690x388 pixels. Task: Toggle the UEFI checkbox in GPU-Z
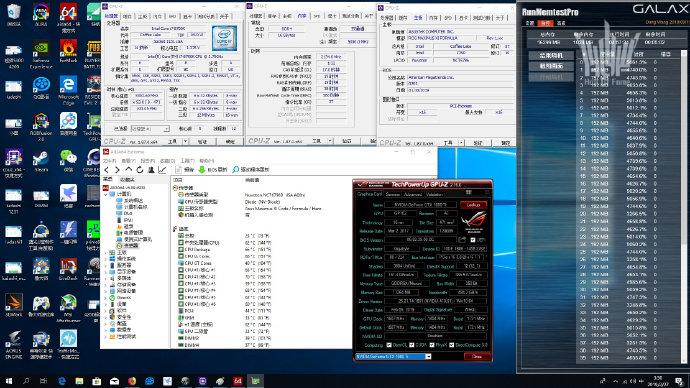pyautogui.click(x=473, y=240)
